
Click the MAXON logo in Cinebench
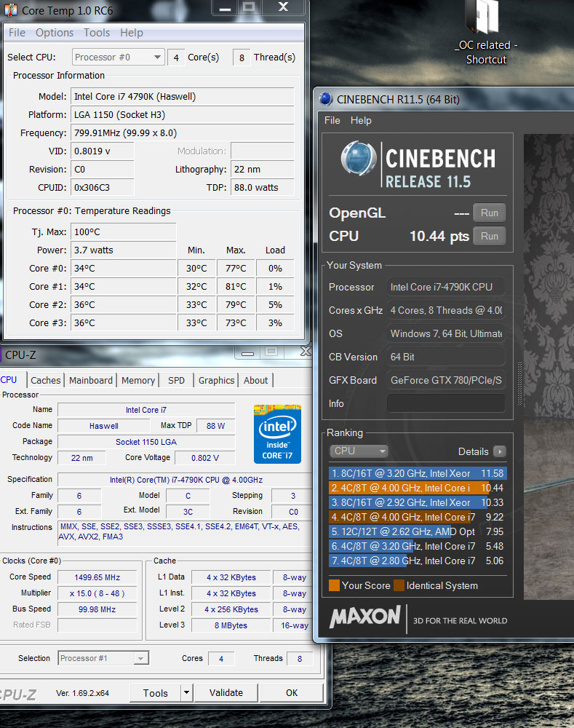364,617
